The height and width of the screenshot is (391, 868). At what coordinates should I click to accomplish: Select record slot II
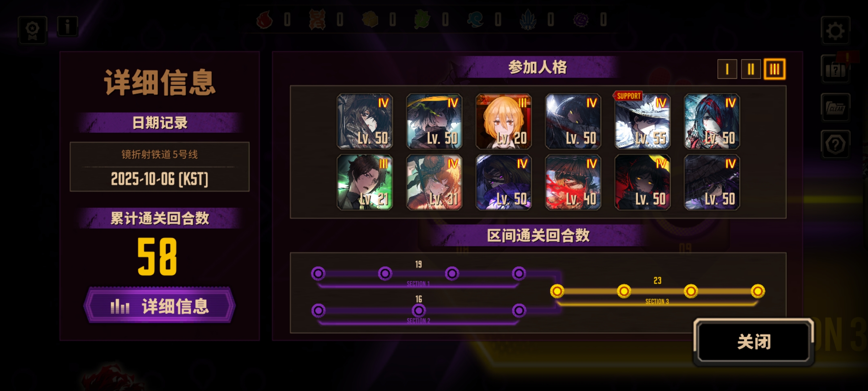click(750, 69)
